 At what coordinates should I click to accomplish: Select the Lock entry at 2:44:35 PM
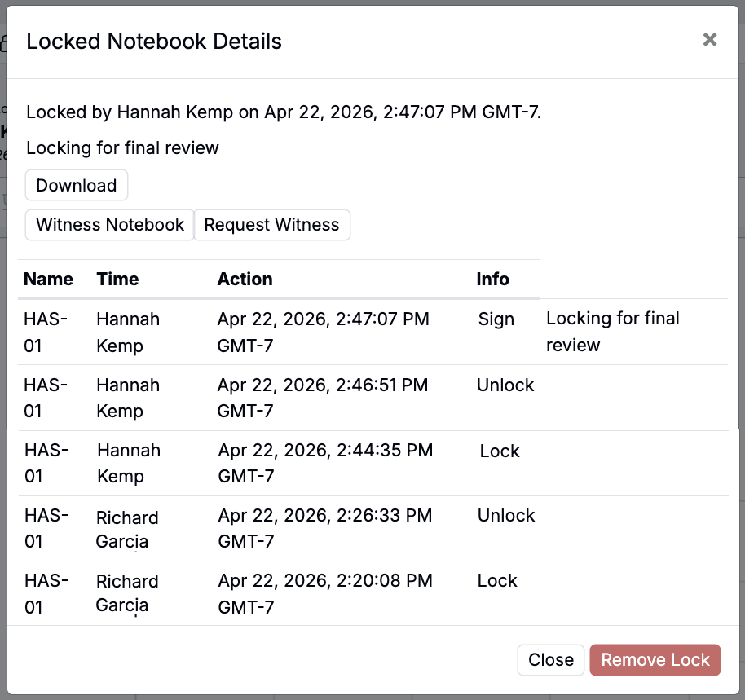[500, 451]
